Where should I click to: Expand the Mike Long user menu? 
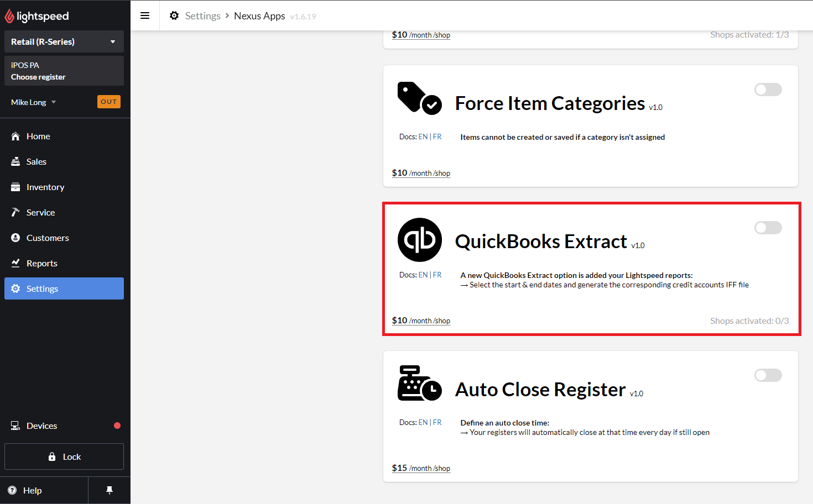pyautogui.click(x=34, y=102)
